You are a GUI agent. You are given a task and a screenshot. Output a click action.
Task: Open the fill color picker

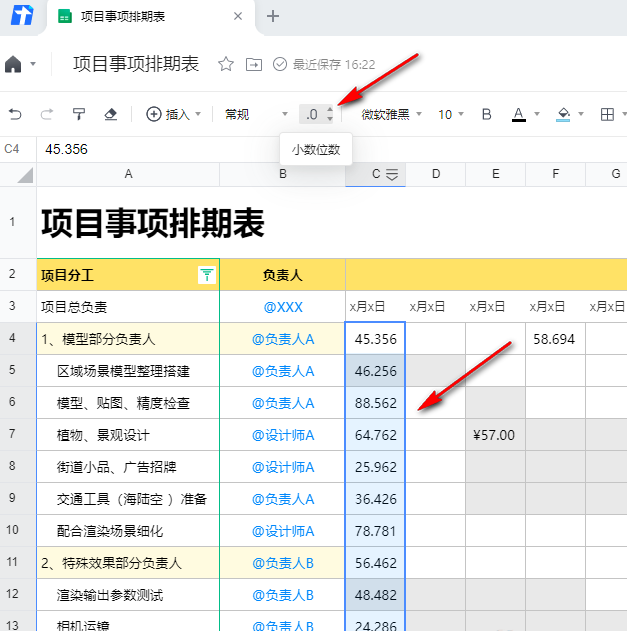[x=568, y=114]
